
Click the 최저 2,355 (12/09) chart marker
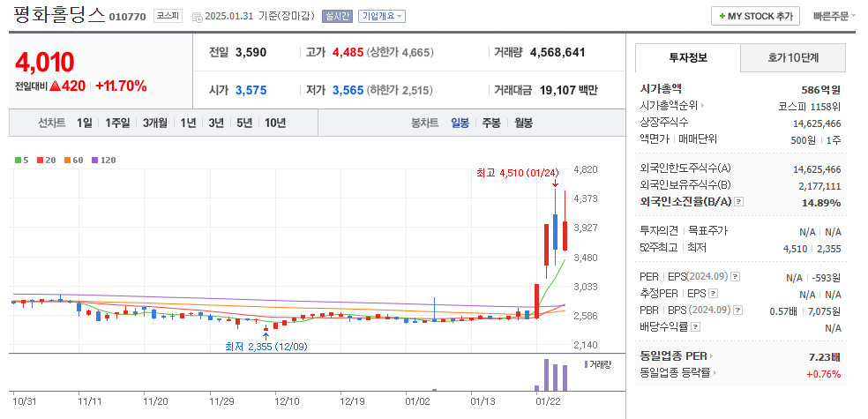tap(266, 347)
